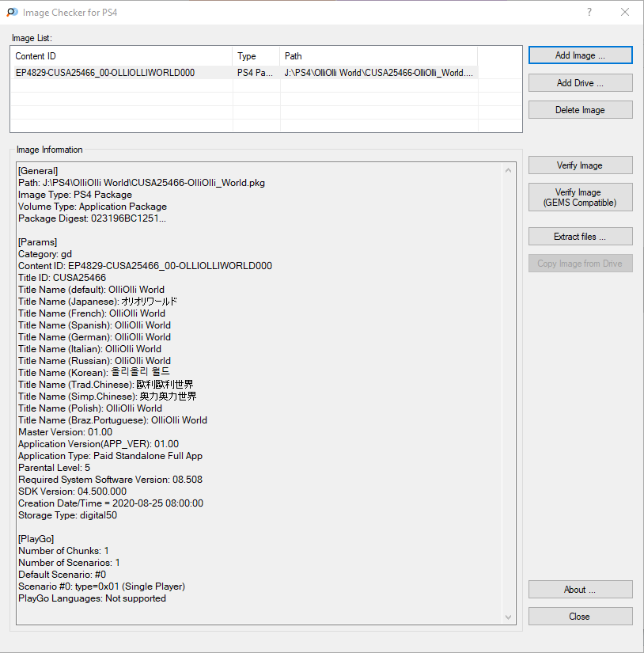Image resolution: width=644 pixels, height=653 pixels.
Task: Delete the selected image with Delete Image
Action: pos(580,110)
